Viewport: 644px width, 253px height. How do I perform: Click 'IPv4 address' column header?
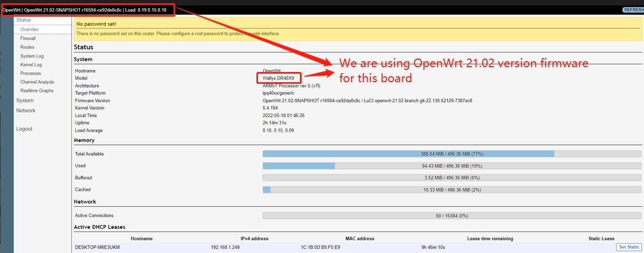click(x=255, y=238)
